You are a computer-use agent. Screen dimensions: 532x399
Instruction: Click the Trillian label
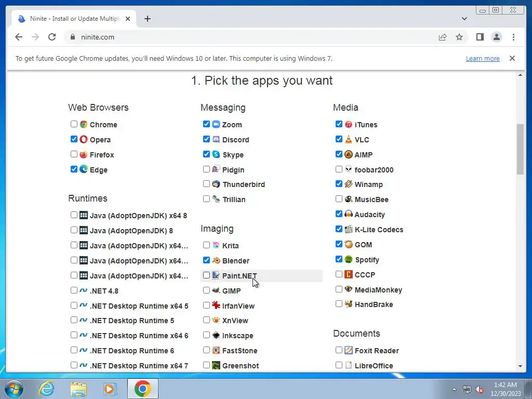point(234,199)
